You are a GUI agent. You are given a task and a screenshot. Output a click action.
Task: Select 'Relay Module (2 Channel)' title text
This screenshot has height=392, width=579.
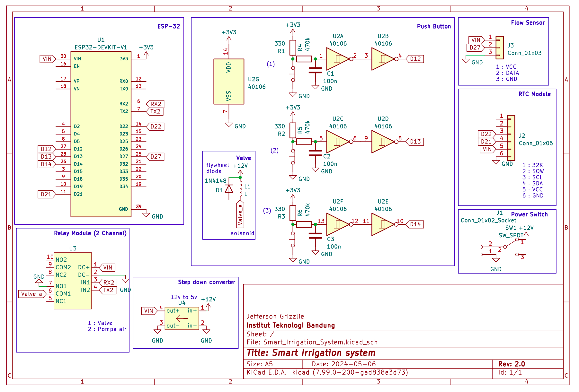point(90,233)
